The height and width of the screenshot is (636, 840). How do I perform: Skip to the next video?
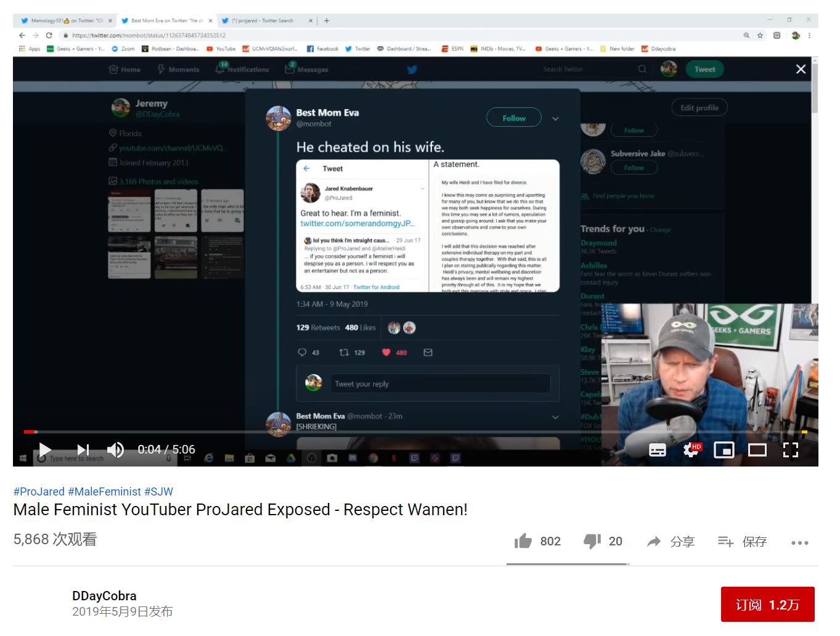click(x=83, y=450)
